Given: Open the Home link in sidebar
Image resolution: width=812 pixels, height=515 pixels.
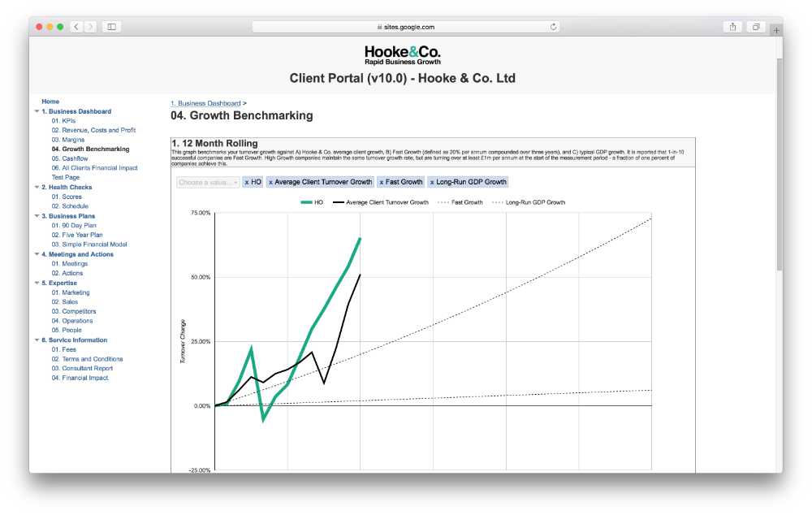Looking at the screenshot, I should (x=50, y=102).
